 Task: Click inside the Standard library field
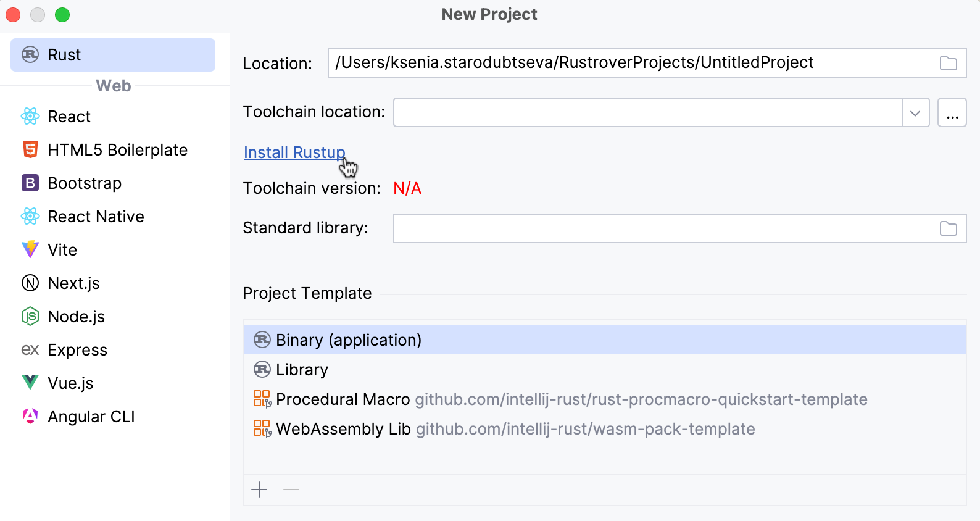[660, 228]
